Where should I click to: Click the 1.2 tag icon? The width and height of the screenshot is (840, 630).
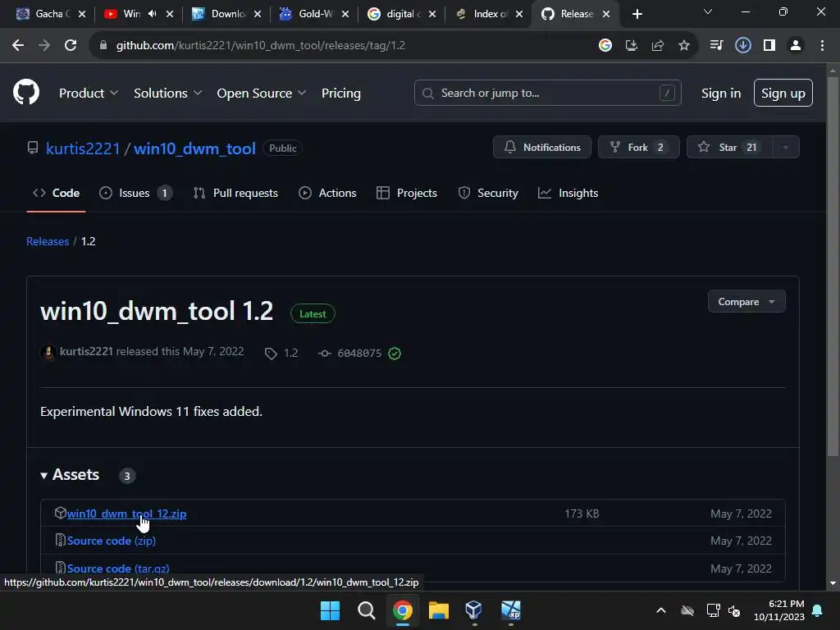pyautogui.click(x=271, y=353)
